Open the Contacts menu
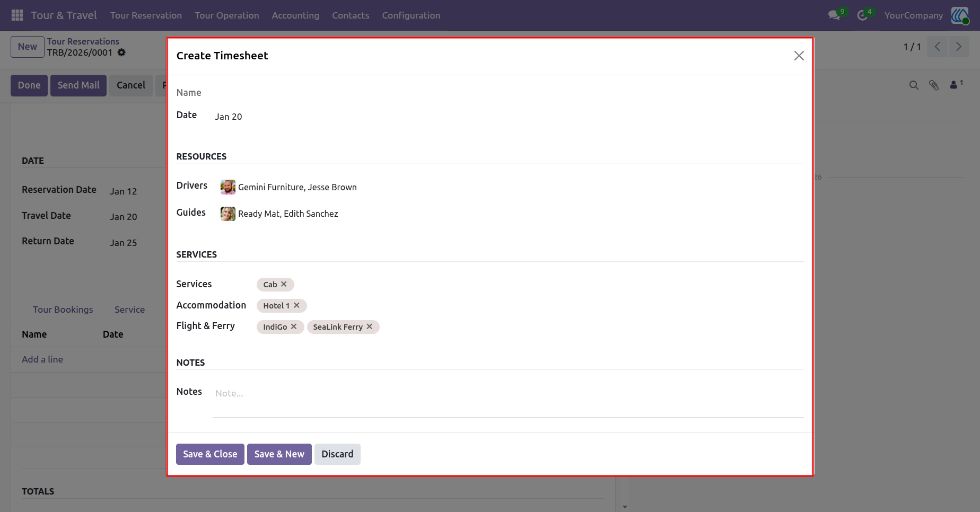This screenshot has height=512, width=980. coord(351,15)
